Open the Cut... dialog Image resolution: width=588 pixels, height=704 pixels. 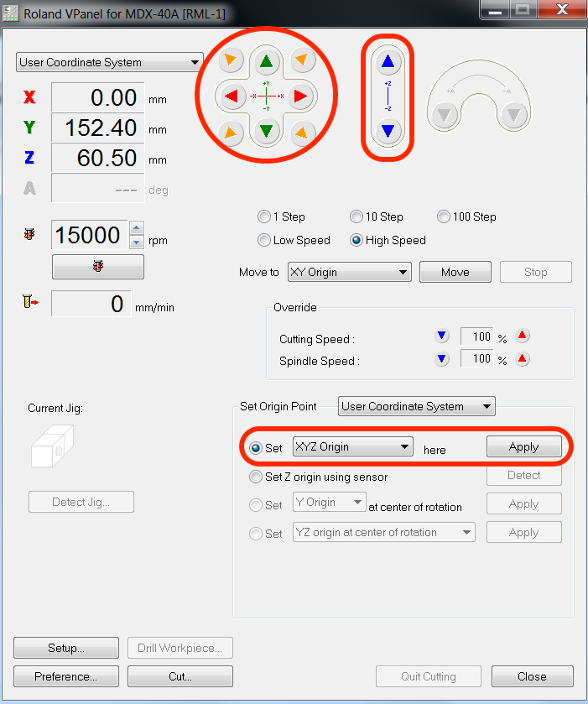tap(180, 676)
